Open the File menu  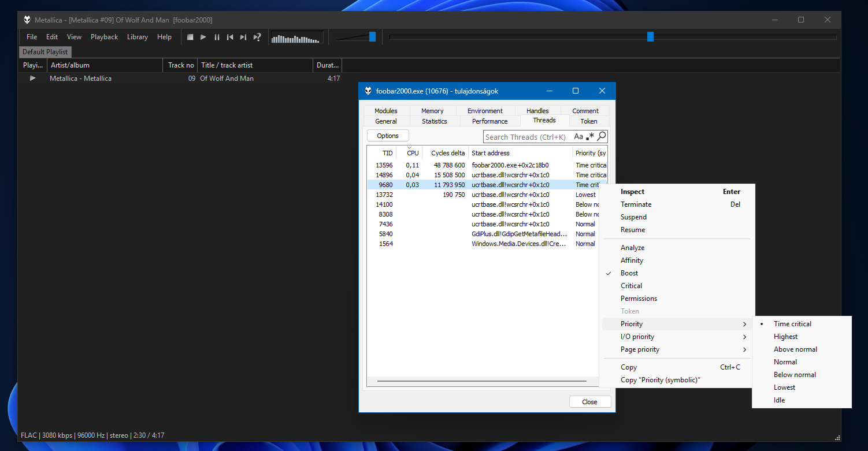(x=32, y=37)
